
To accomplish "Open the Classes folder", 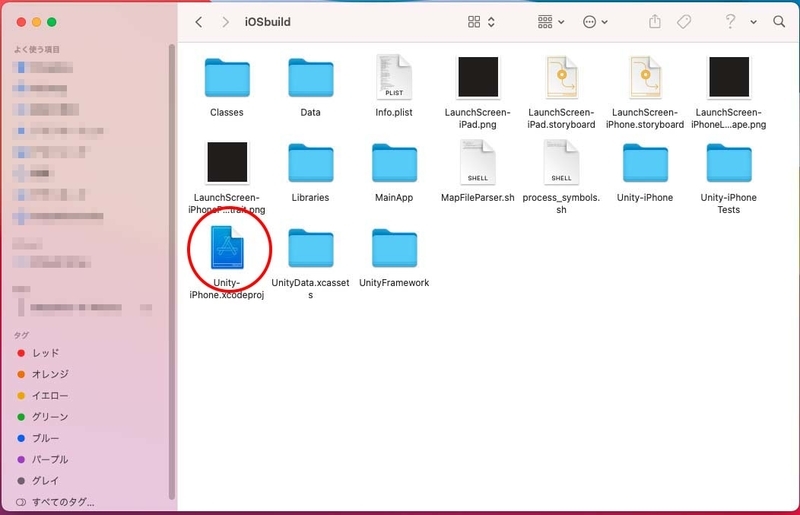I will (x=227, y=78).
